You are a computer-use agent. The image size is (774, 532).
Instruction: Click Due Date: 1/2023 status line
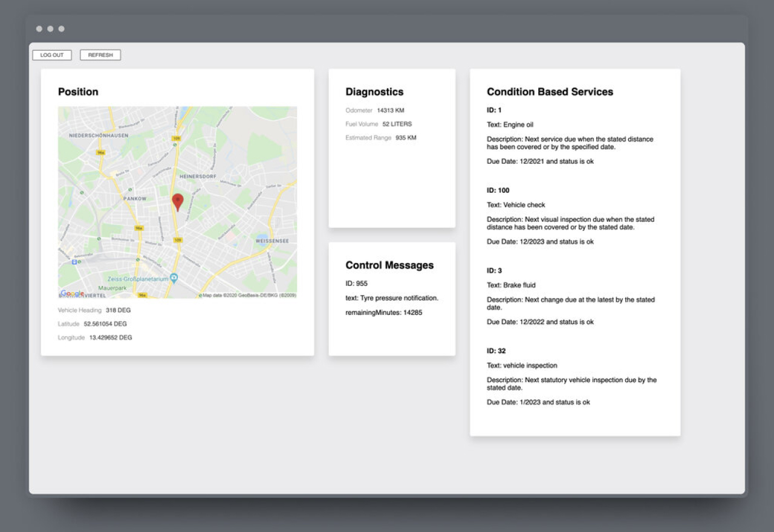[x=539, y=402]
